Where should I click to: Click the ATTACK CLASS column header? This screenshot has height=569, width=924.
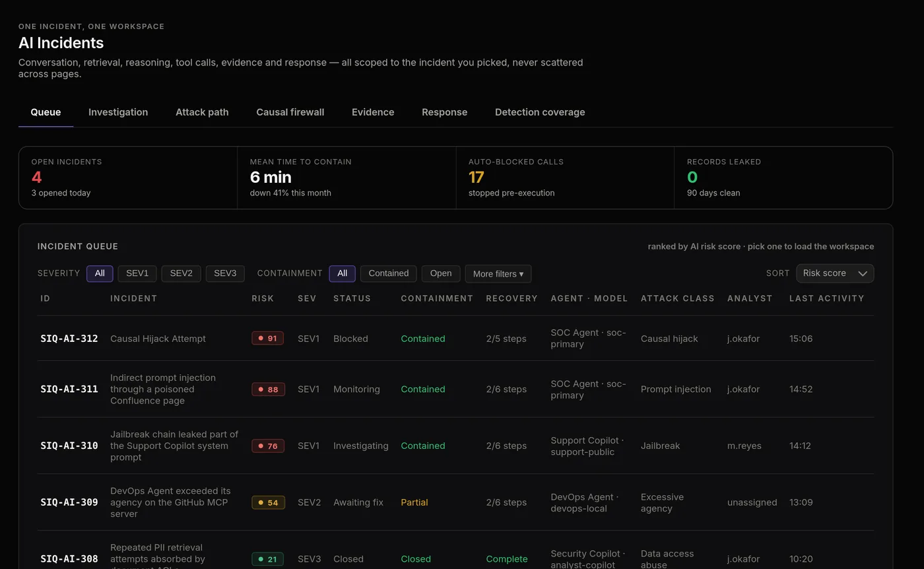pos(678,298)
